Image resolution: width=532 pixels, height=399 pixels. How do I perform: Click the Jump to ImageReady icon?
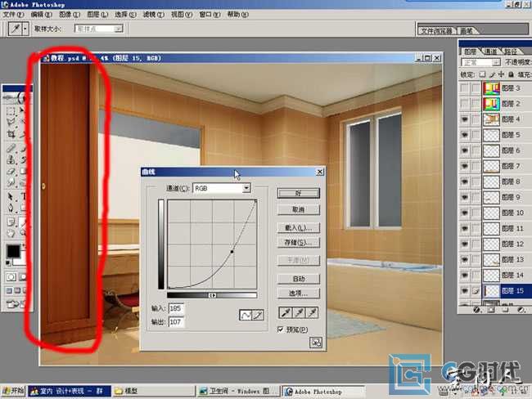(x=13, y=303)
